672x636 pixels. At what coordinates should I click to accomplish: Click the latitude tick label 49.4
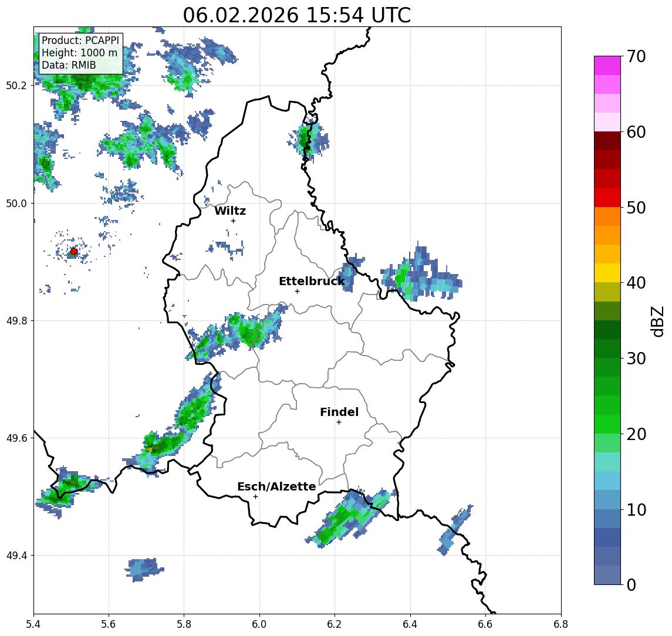click(16, 556)
